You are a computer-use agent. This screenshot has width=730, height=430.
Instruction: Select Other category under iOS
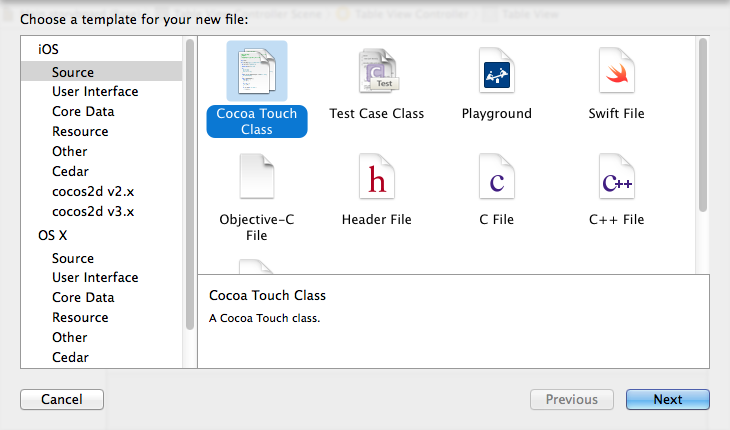(69, 151)
